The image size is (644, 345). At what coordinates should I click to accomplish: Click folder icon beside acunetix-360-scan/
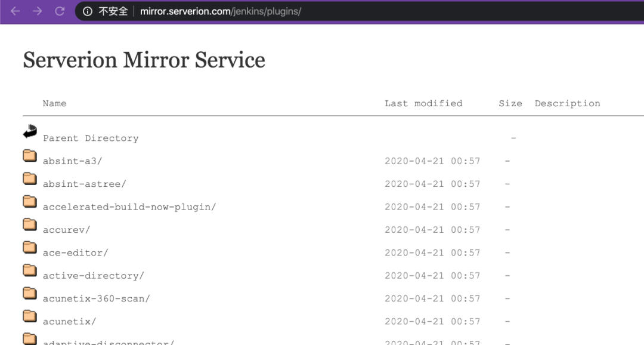(x=30, y=293)
